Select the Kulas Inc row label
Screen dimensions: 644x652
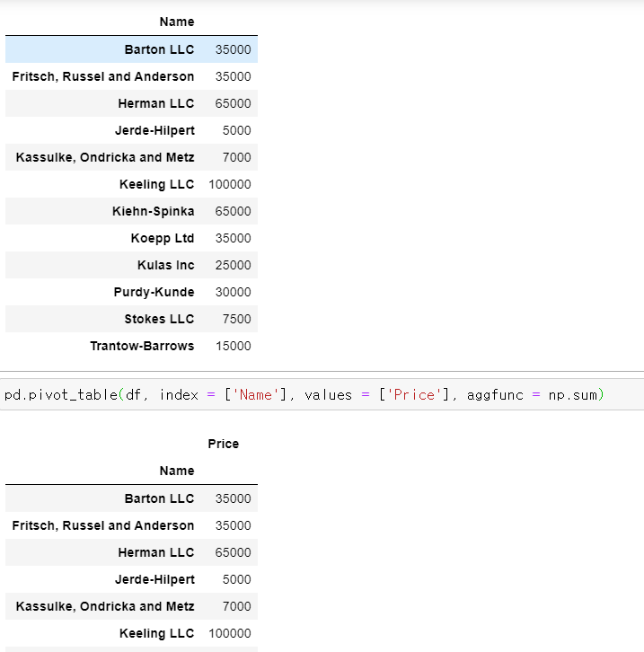(165, 265)
